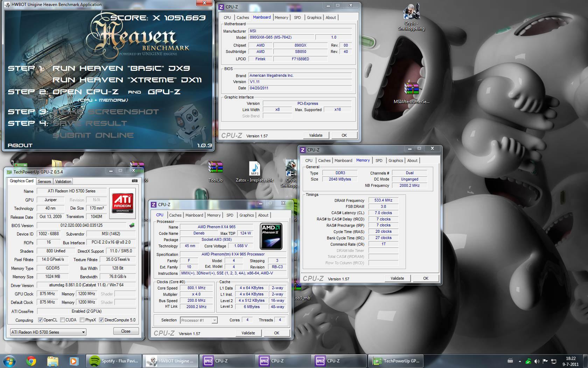Open About tab in CPU-Z Mainboard window
This screenshot has width=588, height=368.
tap(331, 18)
